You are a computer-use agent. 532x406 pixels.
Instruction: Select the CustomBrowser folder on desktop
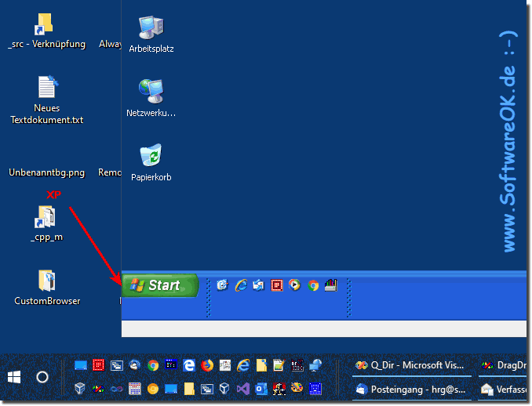click(47, 288)
